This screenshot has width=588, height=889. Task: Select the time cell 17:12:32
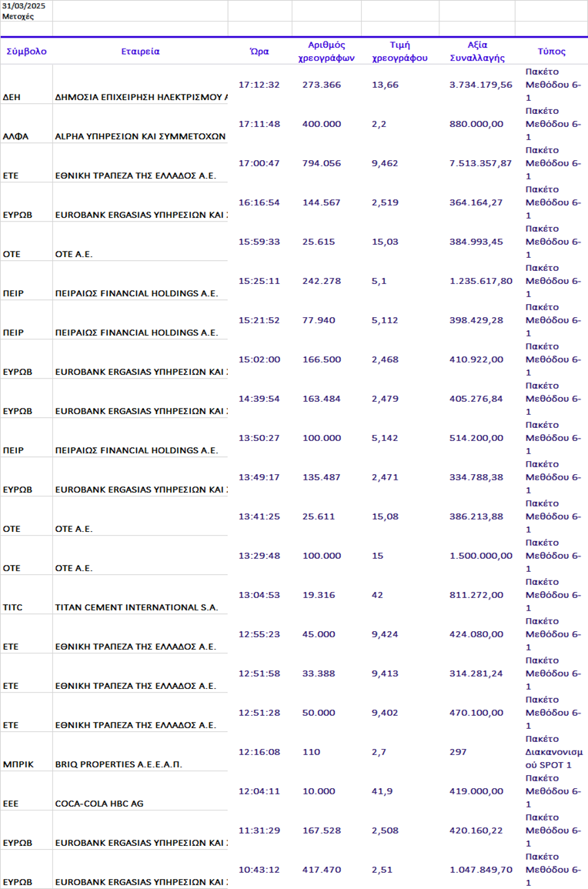pyautogui.click(x=259, y=85)
